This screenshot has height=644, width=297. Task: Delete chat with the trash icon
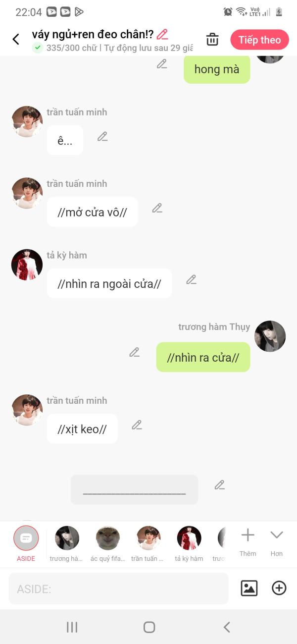point(212,40)
